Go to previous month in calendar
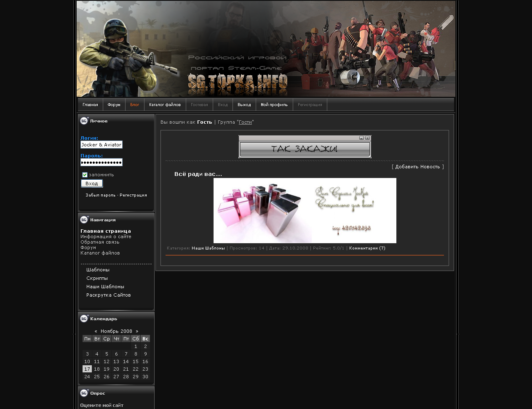Viewport: 532px width, 409px height. pos(96,331)
